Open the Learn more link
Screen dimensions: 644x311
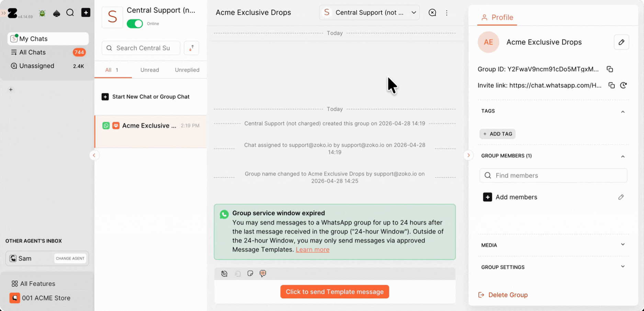[x=313, y=250]
